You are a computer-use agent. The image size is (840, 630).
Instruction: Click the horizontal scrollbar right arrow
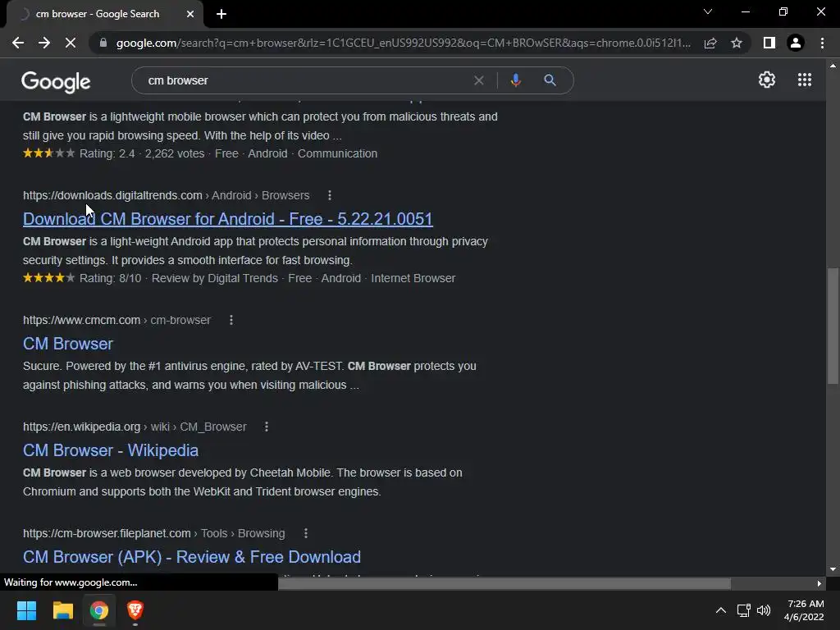coord(819,583)
